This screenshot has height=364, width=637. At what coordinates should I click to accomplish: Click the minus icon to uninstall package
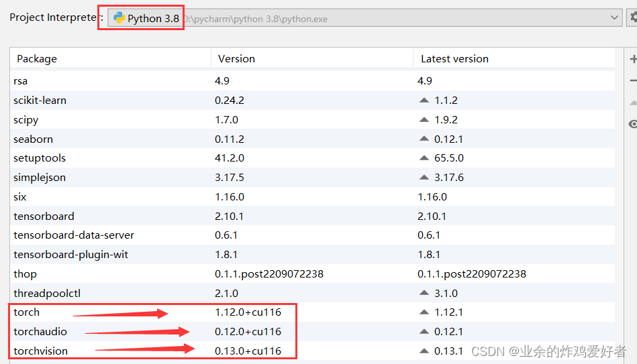(634, 80)
